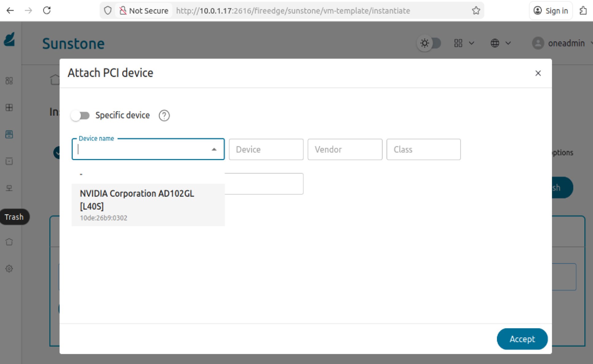Close the Attach PCI device dialog
Screen dimensions: 593x364
pos(538,73)
